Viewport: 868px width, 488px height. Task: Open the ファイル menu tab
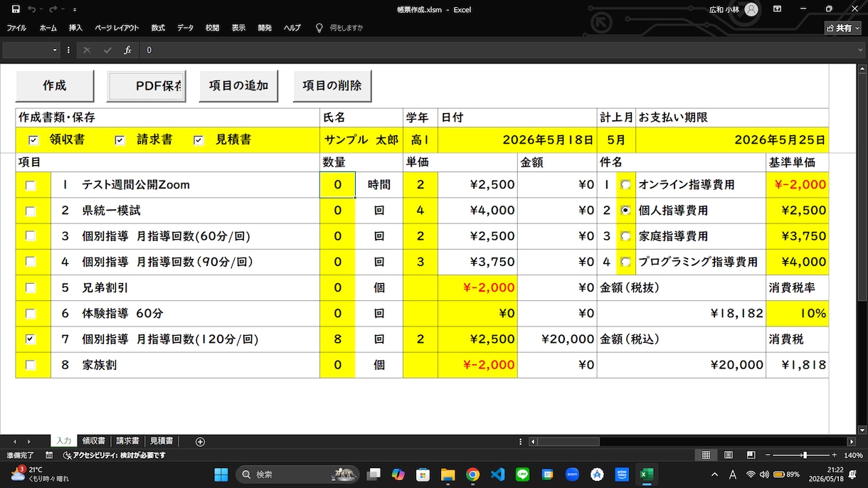[16, 28]
